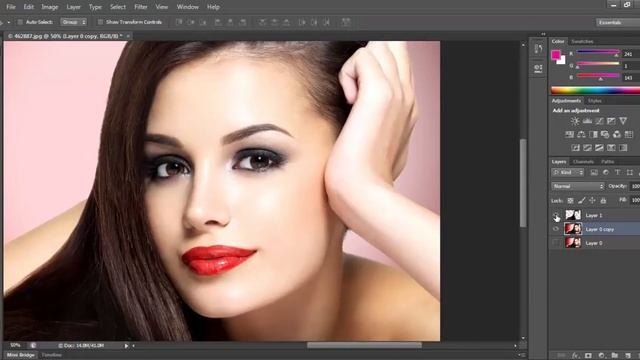Screen dimensions: 640x360
Task: Open the File menu
Action: [x=11, y=7]
